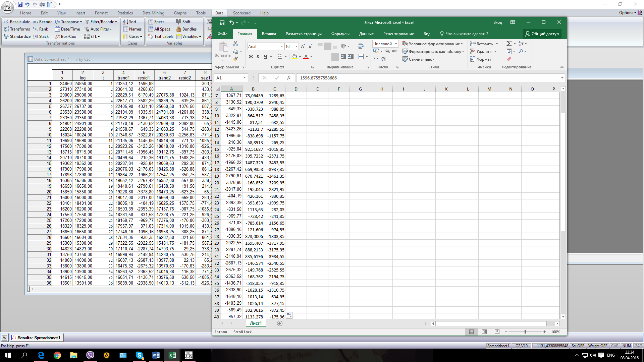Click the Format Painter brush icon

(235, 59)
